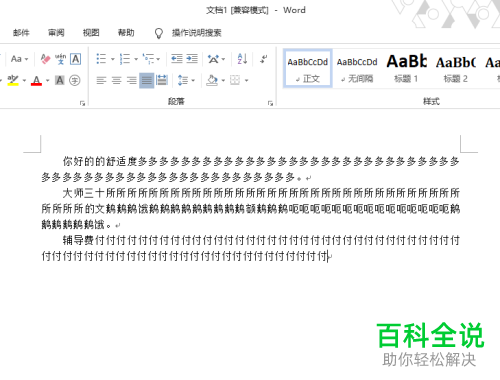
Task: Apply the 标题 1 style
Action: tap(406, 69)
